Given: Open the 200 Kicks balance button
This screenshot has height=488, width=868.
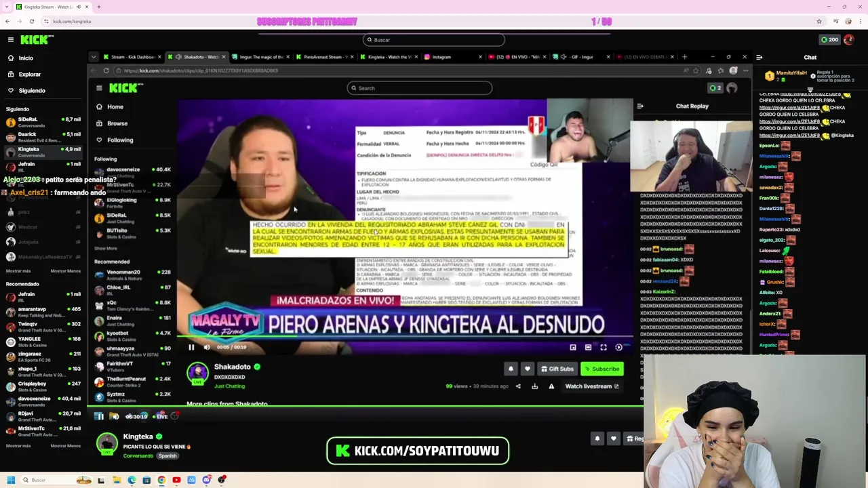Looking at the screenshot, I should click(x=829, y=40).
